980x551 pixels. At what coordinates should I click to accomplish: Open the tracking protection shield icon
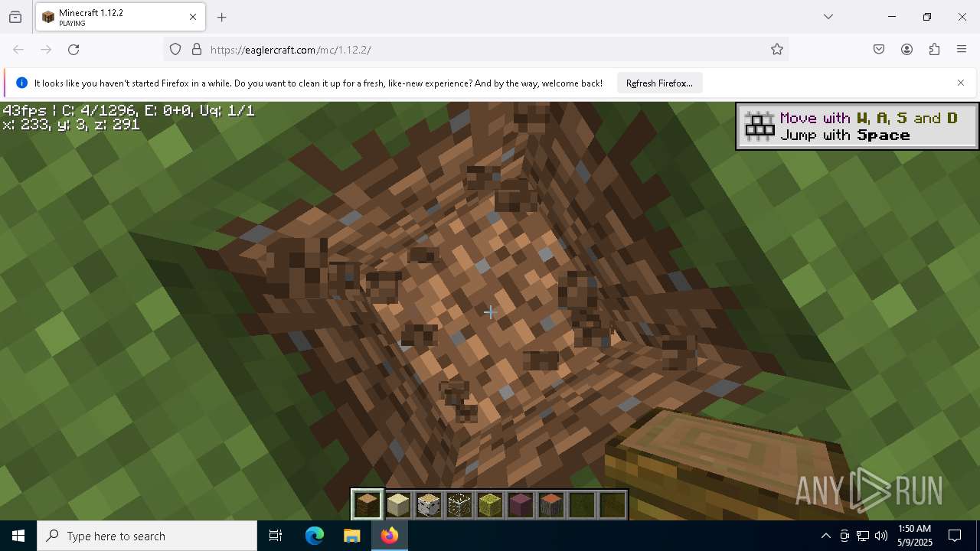(x=175, y=50)
